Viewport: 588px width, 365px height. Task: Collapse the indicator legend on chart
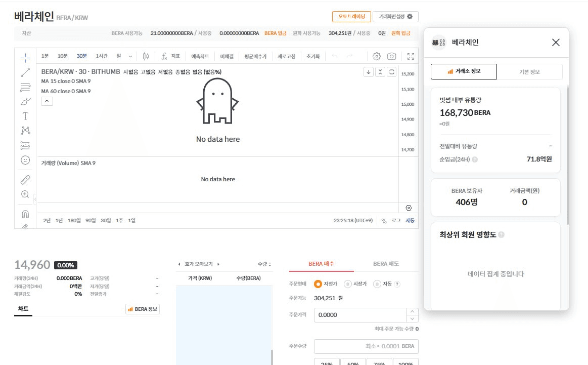point(47,101)
